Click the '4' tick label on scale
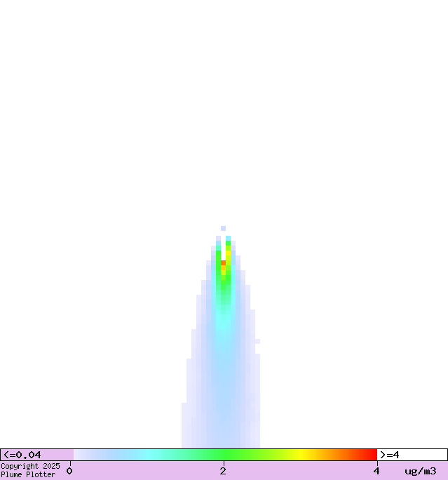Screen dimensions: 448x480 pos(376,471)
